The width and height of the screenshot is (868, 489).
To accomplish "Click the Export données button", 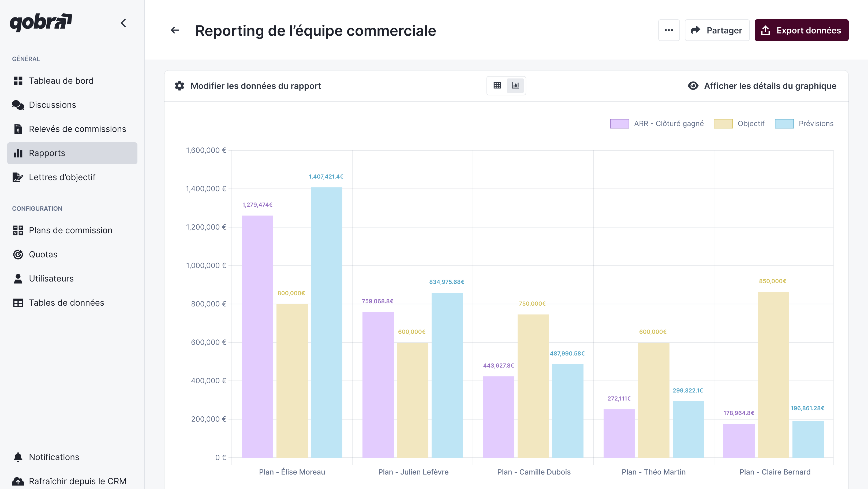I will 802,30.
